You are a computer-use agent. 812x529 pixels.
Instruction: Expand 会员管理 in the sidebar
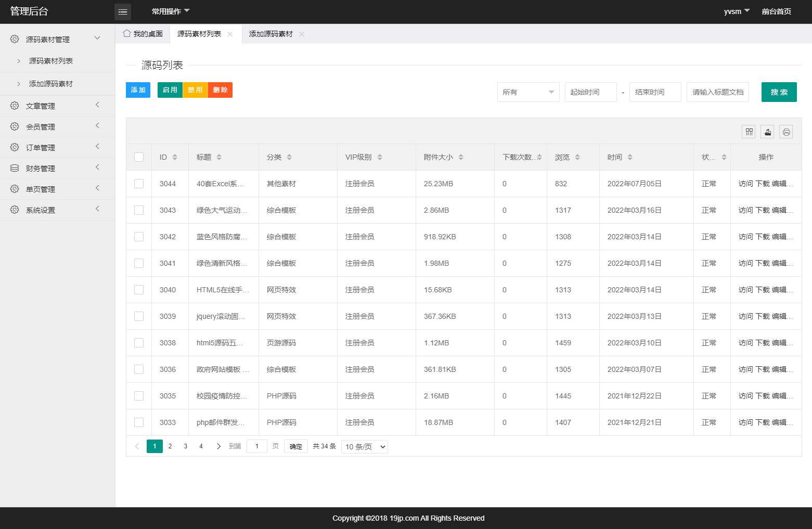click(57, 126)
